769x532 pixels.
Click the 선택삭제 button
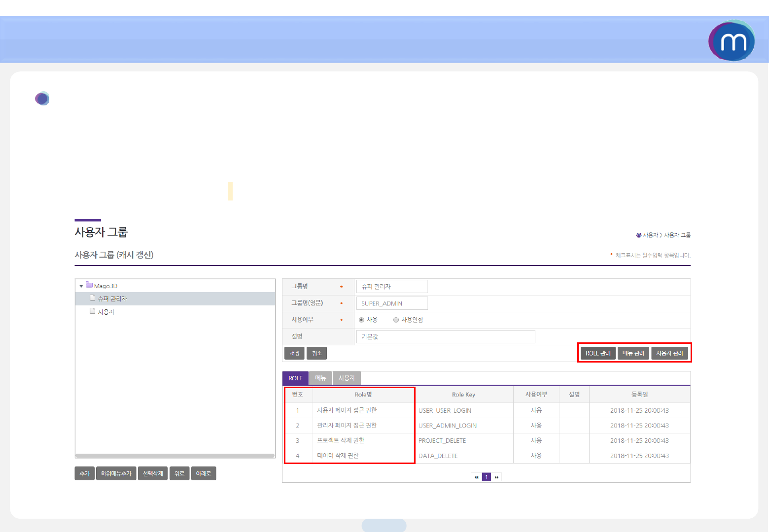coord(153,473)
